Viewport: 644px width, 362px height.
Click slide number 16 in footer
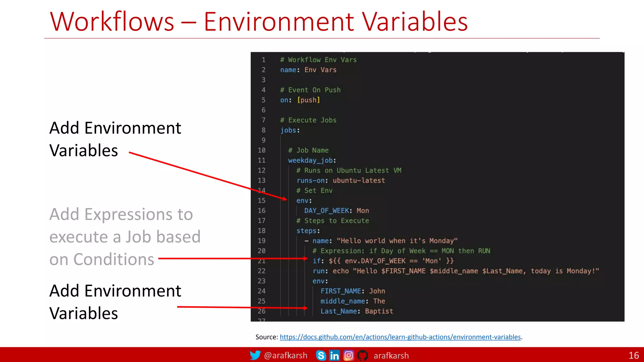coord(634,355)
